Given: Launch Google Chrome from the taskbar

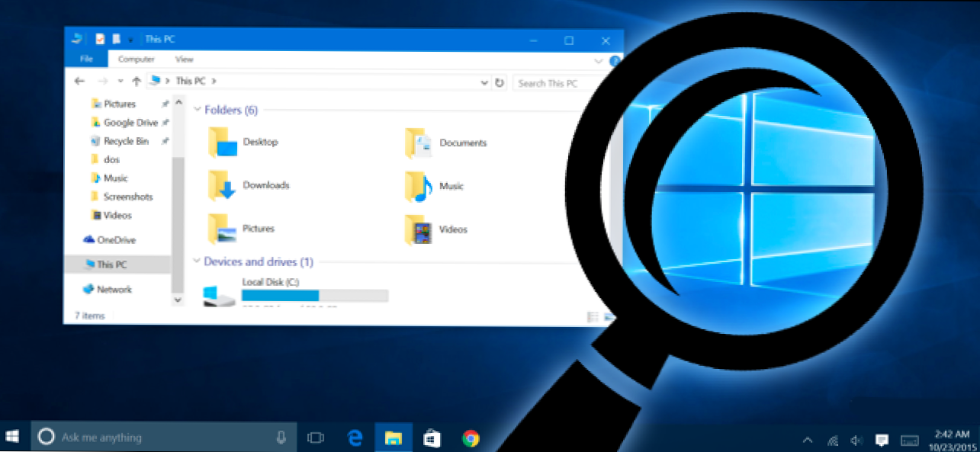Looking at the screenshot, I should 471,438.
